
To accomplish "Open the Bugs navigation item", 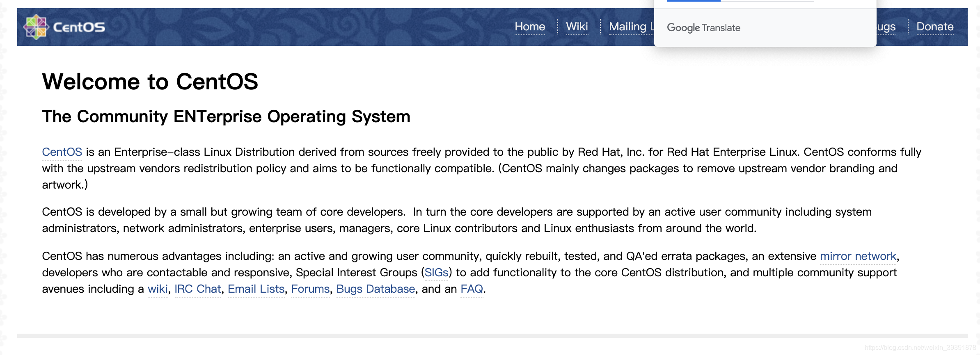I will click(886, 27).
